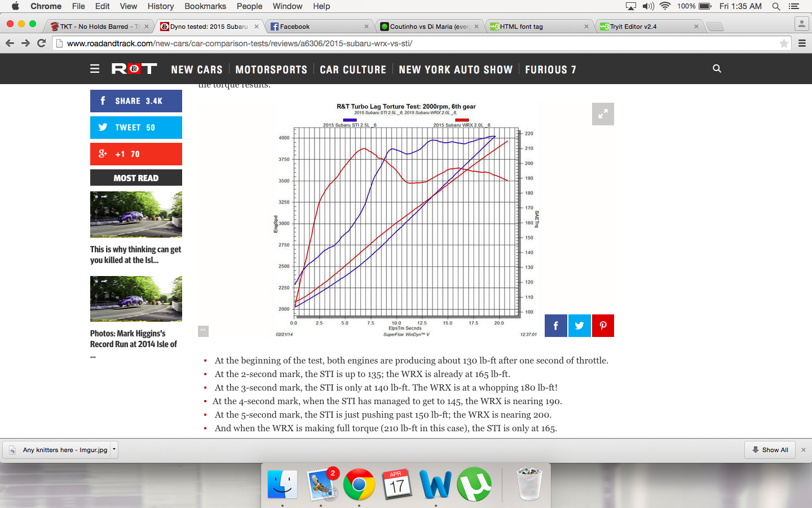Switch to the Coutinho vs Di Maria tab
Screen dimensions: 812x508
429,27
